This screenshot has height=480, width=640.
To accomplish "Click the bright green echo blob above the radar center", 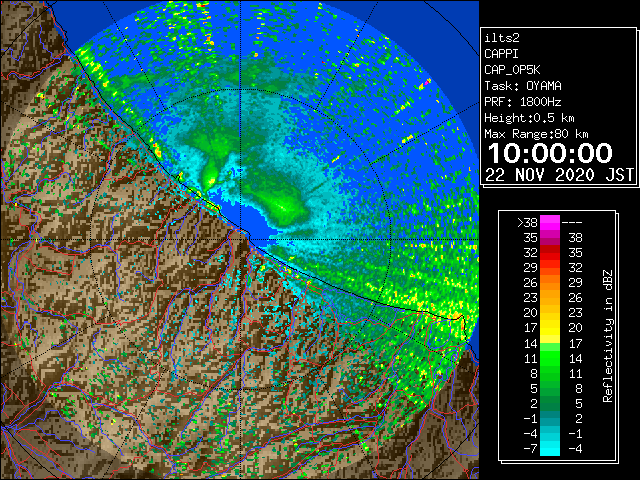I will click(x=284, y=206).
